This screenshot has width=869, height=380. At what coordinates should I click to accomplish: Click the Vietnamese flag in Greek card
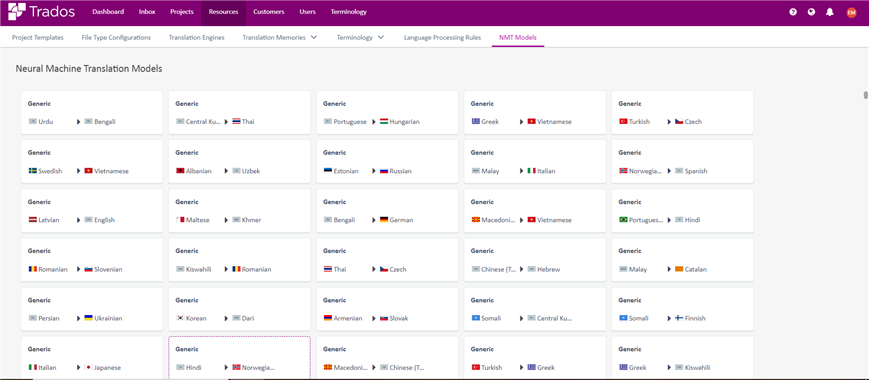click(531, 121)
